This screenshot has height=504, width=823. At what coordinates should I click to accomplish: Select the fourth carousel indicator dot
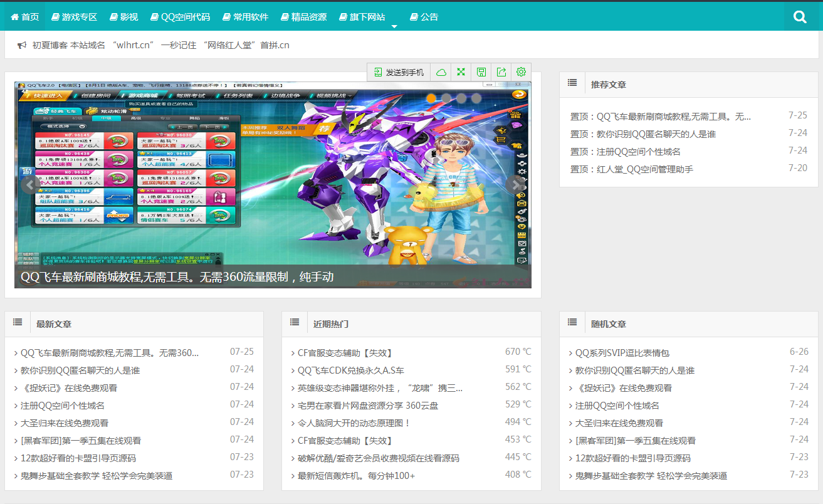click(476, 98)
